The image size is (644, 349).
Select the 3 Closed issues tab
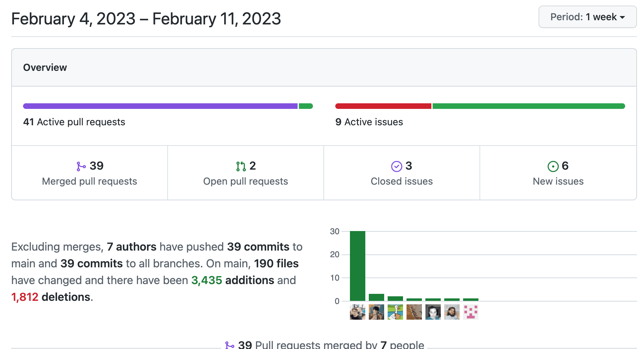pyautogui.click(x=402, y=173)
